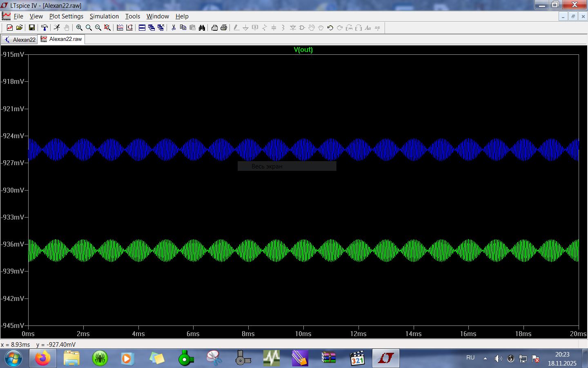Click the -945mV vertical axis label

[x=13, y=325]
